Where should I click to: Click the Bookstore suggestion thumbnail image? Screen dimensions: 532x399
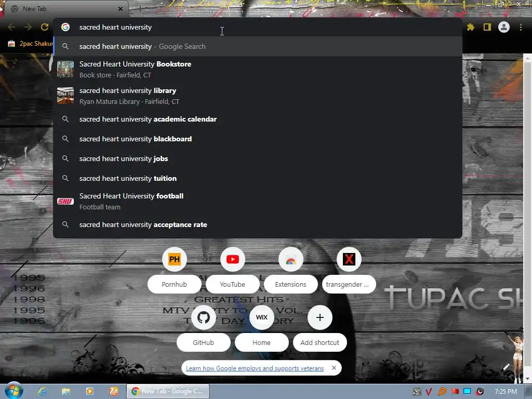click(x=65, y=69)
